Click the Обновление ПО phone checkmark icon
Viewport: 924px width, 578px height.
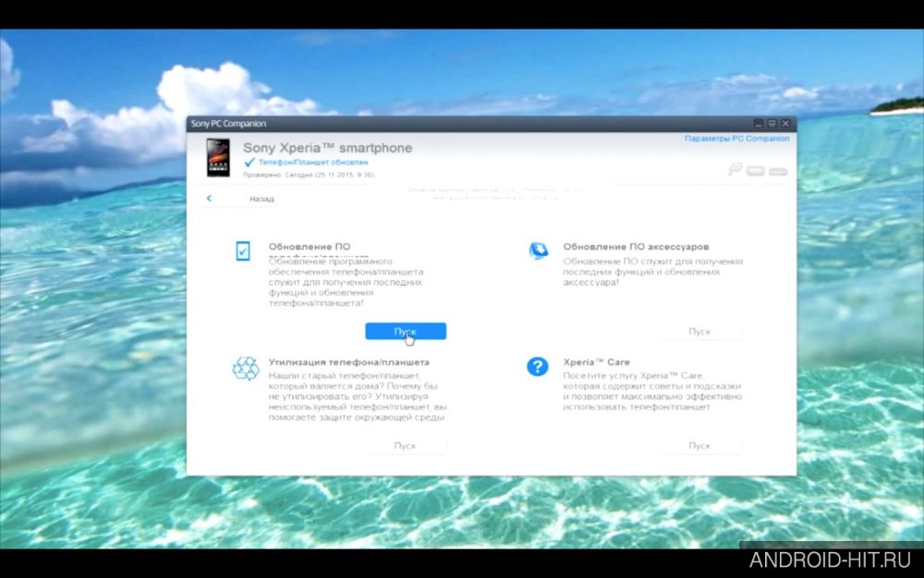[x=243, y=251]
